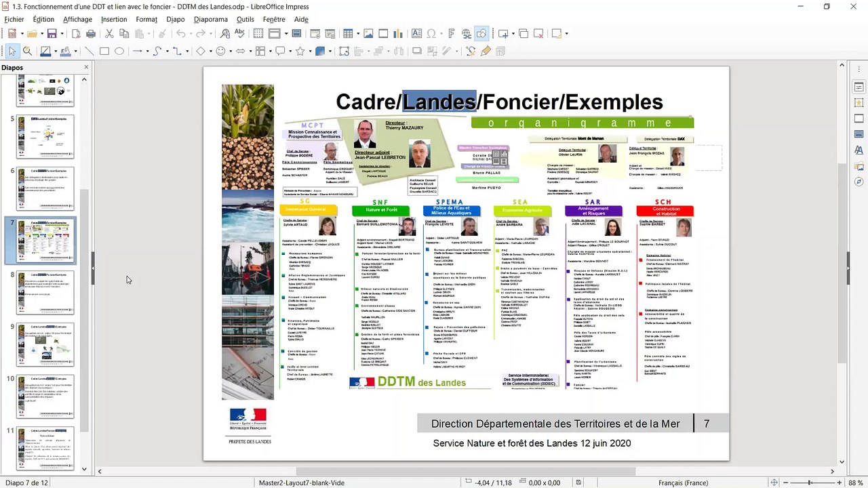
Task: Open Find and Replace icon
Action: coord(225,33)
